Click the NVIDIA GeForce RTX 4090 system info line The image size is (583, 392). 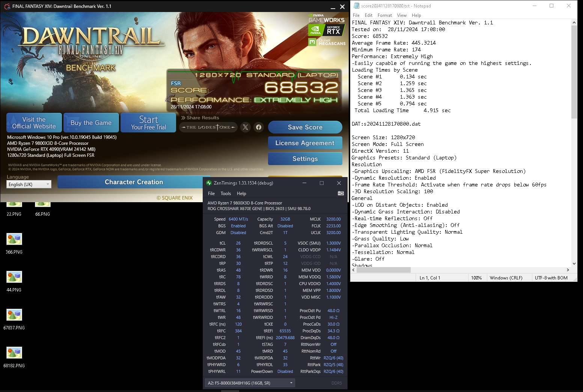point(51,149)
